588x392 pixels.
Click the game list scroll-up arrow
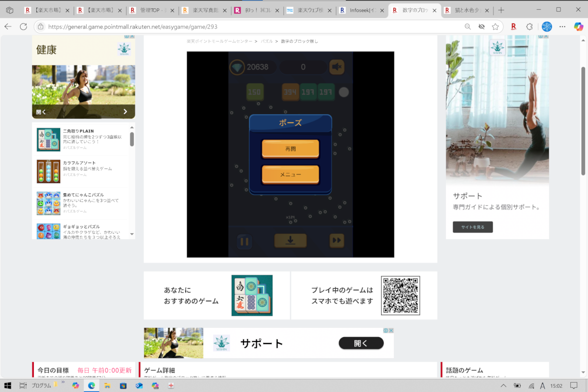(x=132, y=127)
